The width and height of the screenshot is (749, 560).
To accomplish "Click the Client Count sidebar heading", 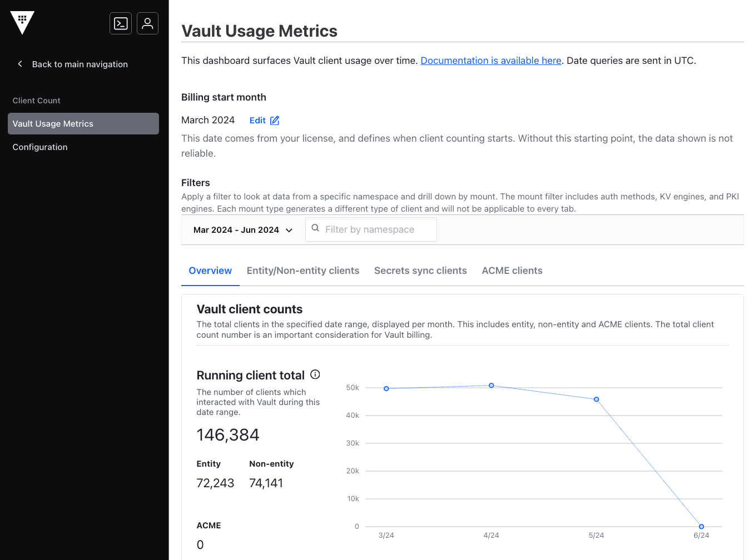I will [37, 101].
